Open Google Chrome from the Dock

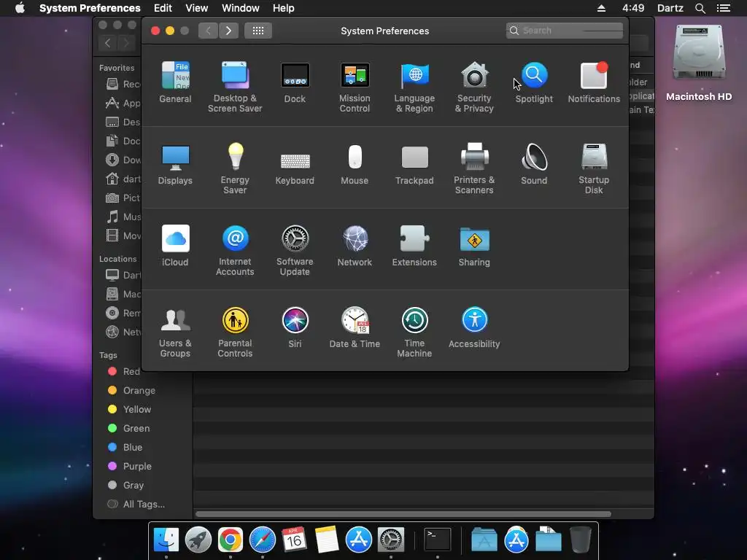[230, 540]
